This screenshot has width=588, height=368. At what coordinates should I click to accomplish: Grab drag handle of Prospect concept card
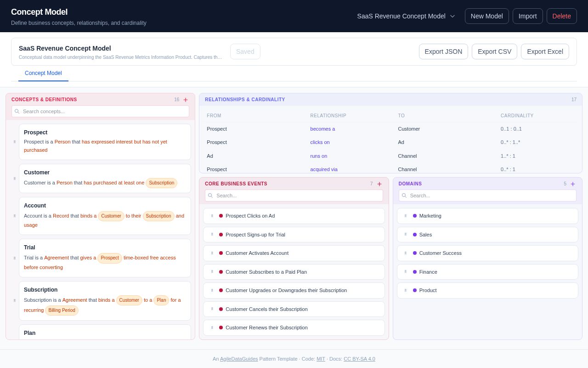coord(15,142)
